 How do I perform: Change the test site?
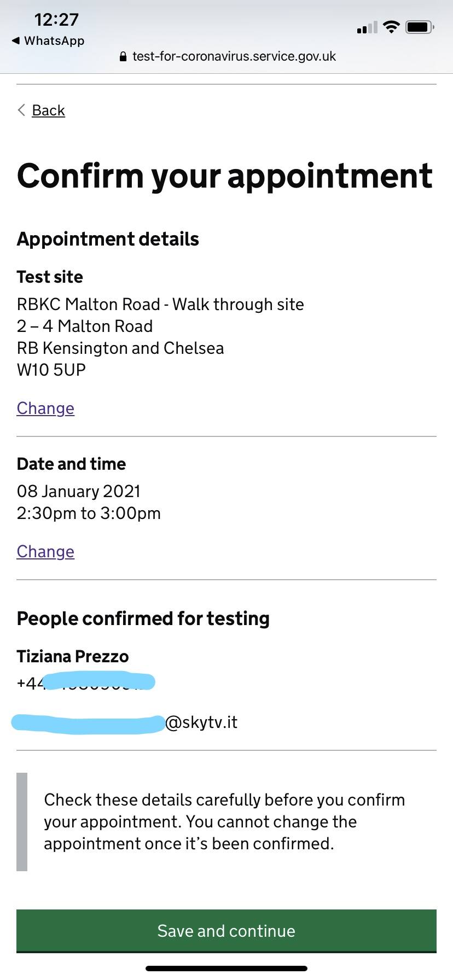click(45, 409)
